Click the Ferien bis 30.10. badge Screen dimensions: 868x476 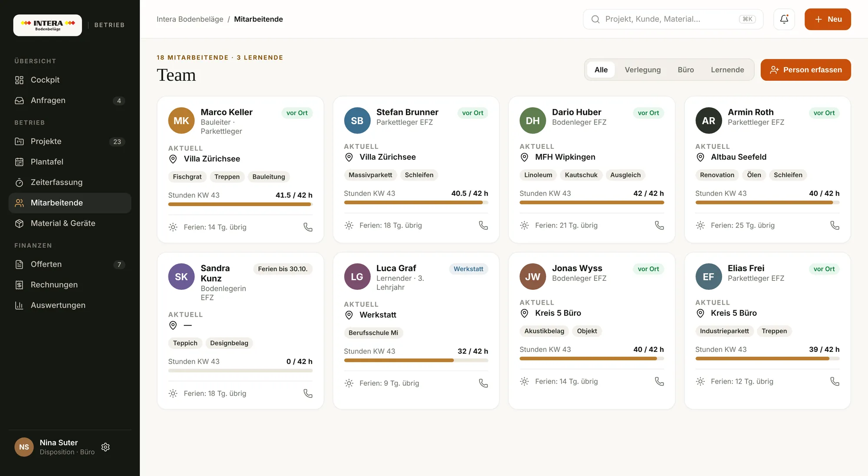[x=283, y=269]
